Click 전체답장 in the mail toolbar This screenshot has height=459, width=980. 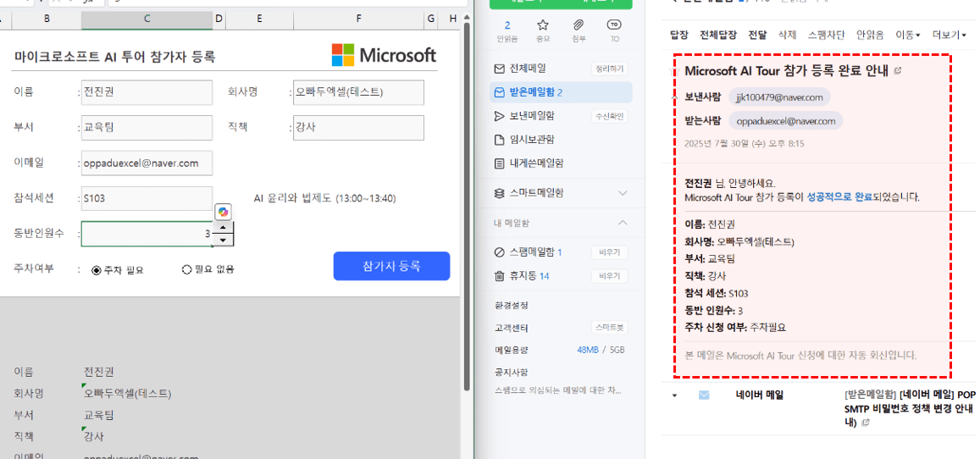718,35
